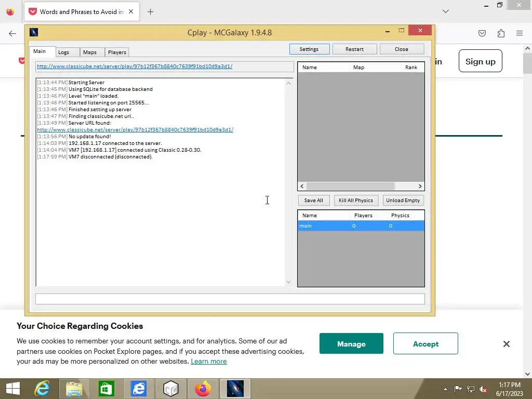Click the Manage cookies button

[x=351, y=344]
